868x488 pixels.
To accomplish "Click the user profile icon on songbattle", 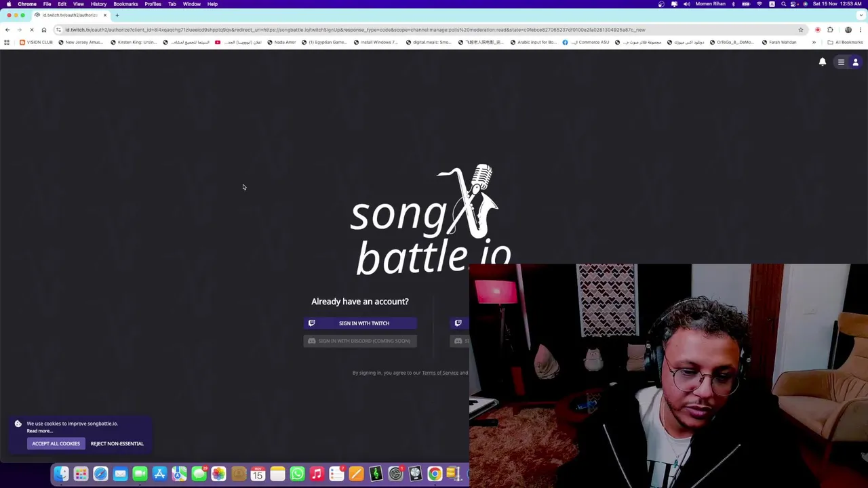I will click(x=855, y=62).
